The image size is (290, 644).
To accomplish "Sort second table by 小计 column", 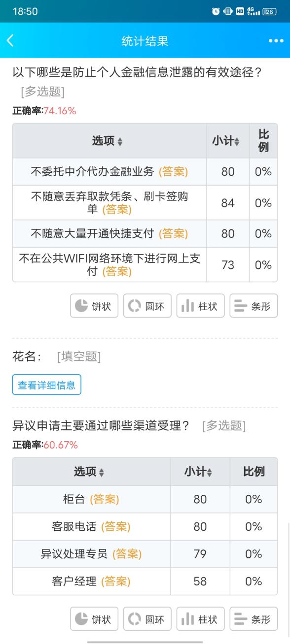I will (x=199, y=472).
